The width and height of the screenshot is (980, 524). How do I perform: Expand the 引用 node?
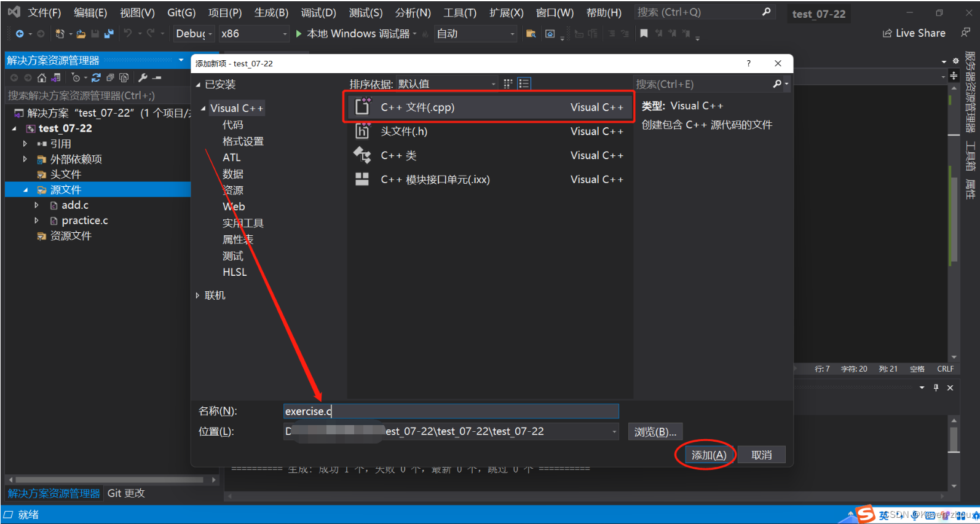pos(25,144)
